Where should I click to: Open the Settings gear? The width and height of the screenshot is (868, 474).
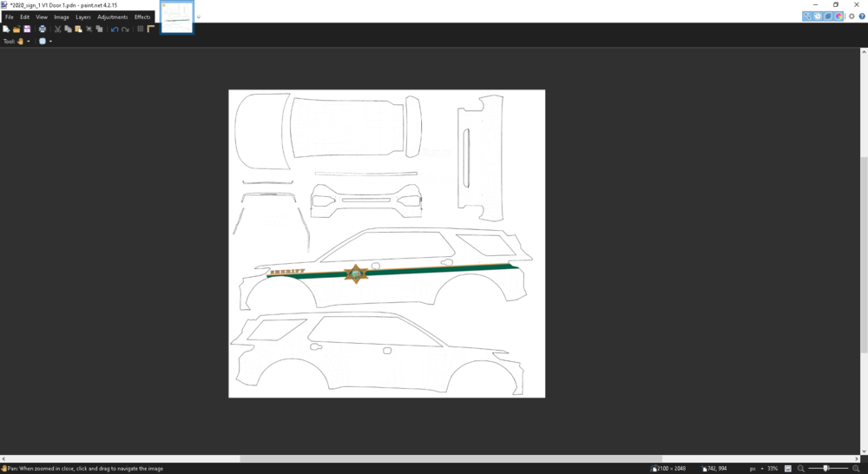pyautogui.click(x=852, y=16)
